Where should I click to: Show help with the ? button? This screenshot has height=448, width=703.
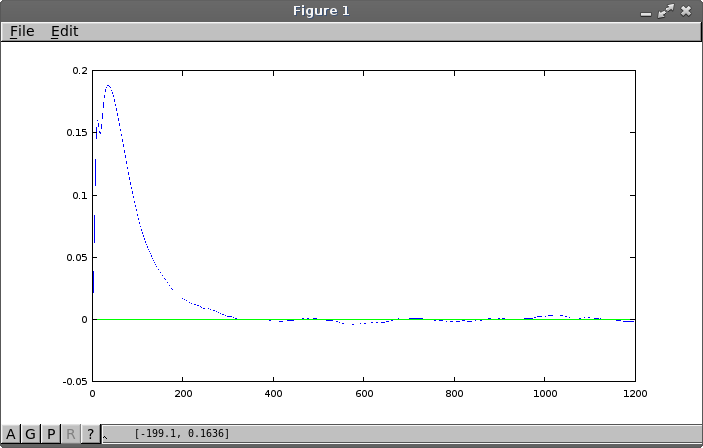(x=91, y=434)
